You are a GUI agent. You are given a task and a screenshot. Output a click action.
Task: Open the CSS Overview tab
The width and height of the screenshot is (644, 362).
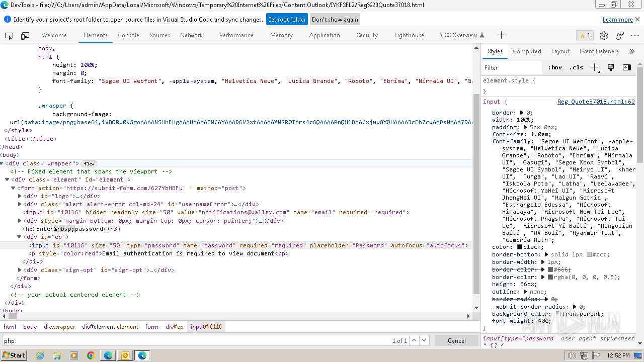click(x=462, y=35)
